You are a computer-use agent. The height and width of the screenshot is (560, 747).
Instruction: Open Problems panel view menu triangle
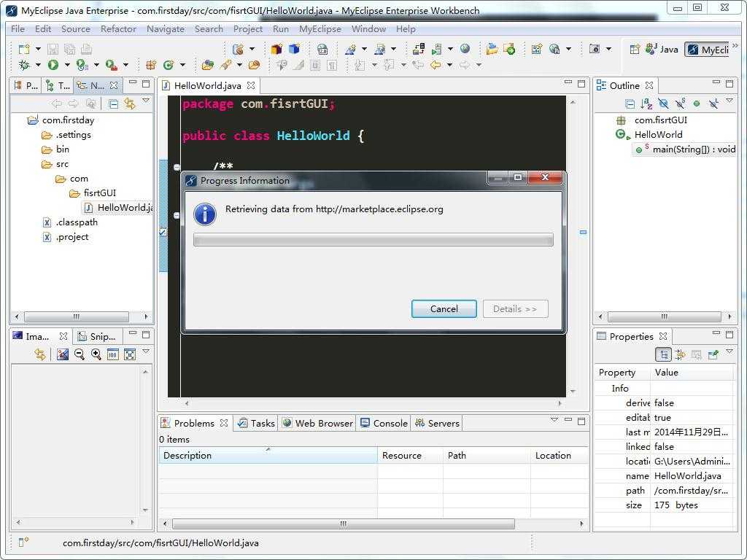(x=554, y=420)
